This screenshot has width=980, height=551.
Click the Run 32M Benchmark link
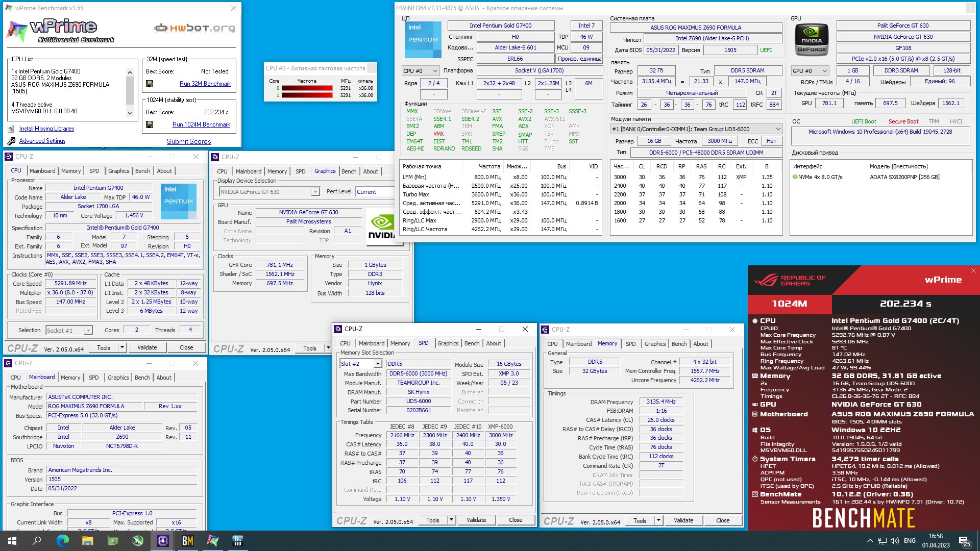pos(205,84)
